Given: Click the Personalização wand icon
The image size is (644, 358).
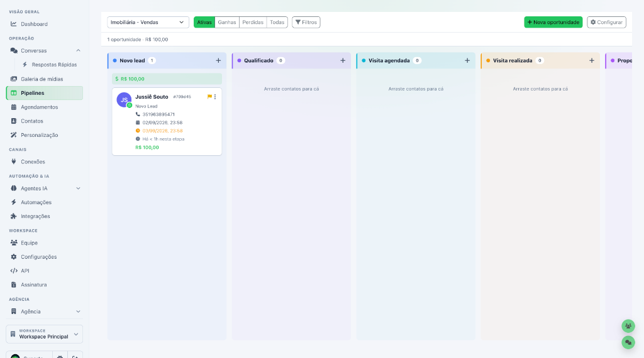Looking at the screenshot, I should (14, 135).
